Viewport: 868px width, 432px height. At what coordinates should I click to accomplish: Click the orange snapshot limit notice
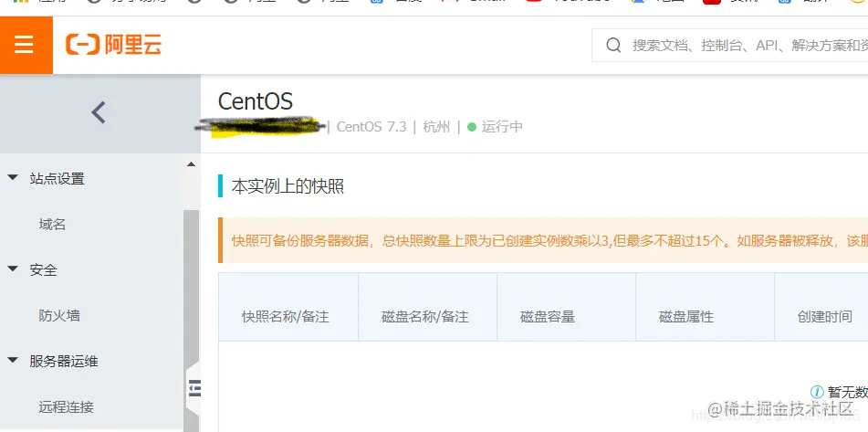[x=543, y=240]
